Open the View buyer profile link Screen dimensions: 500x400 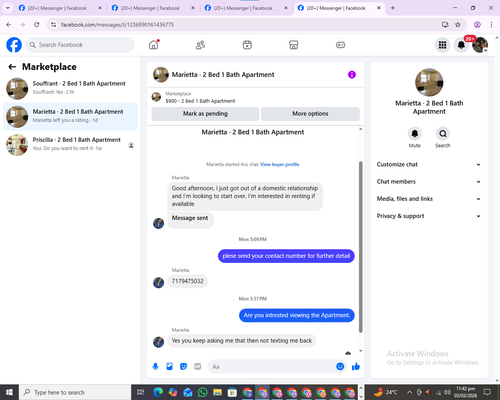(280, 164)
